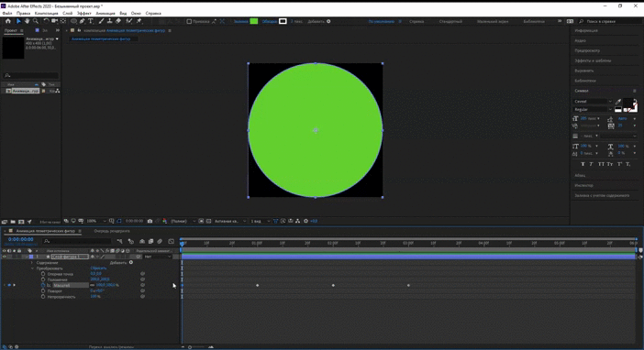Click the Home icon in toolbar
644x350 pixels.
(8, 21)
